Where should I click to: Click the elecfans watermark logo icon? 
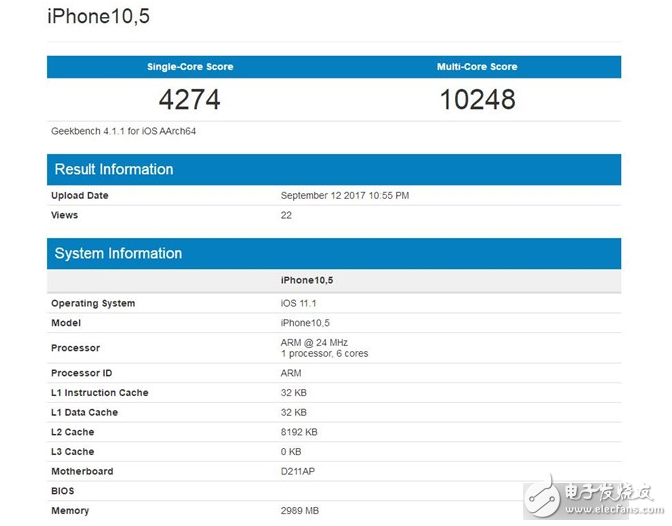[541, 496]
